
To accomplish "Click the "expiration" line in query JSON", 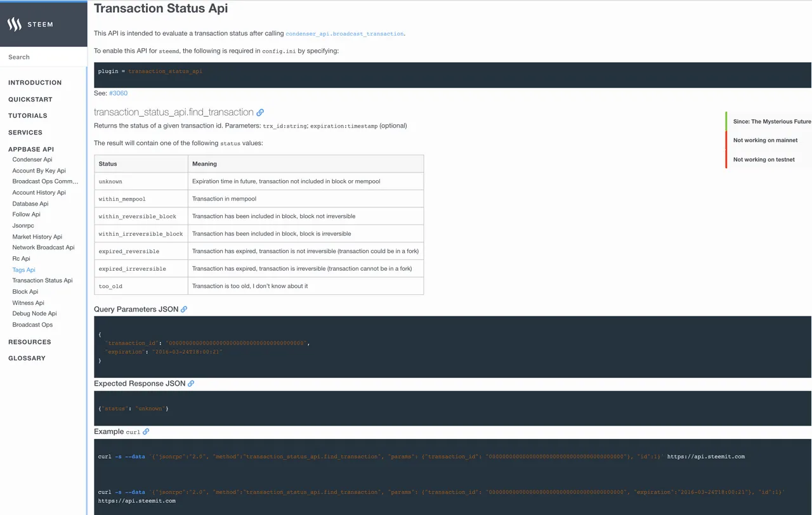I will [x=164, y=351].
